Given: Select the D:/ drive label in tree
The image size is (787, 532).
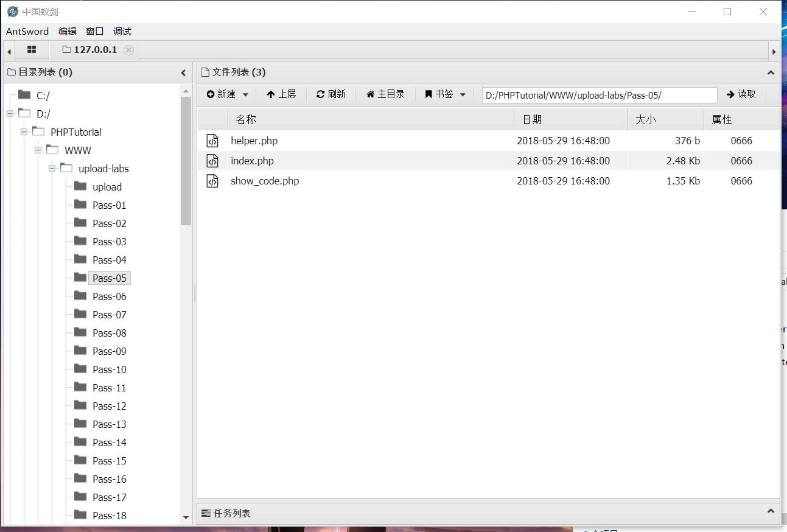Looking at the screenshot, I should pyautogui.click(x=43, y=114).
